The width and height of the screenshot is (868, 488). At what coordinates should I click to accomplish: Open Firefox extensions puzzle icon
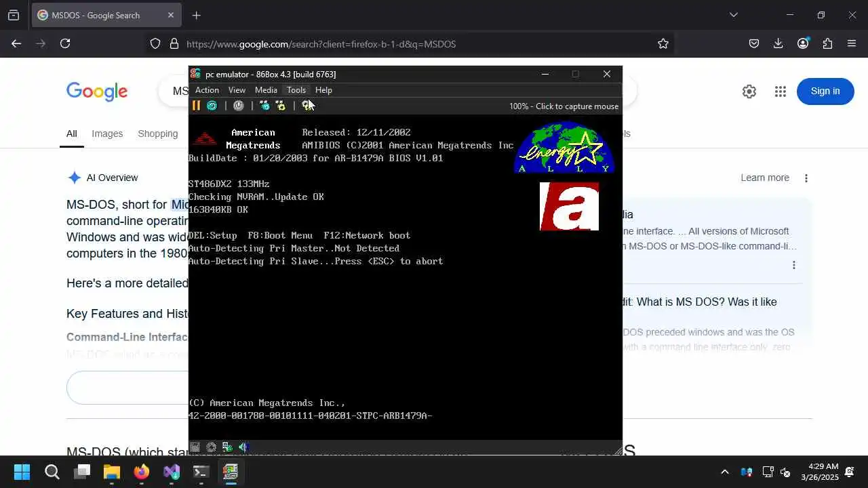(827, 43)
